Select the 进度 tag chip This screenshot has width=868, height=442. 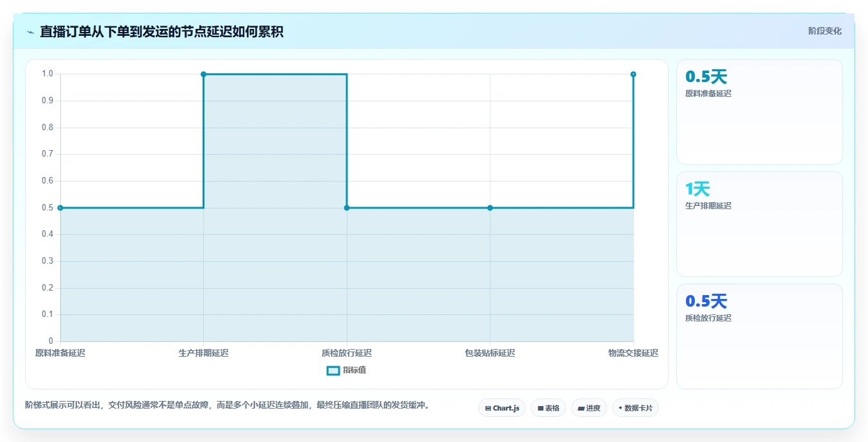coord(589,408)
